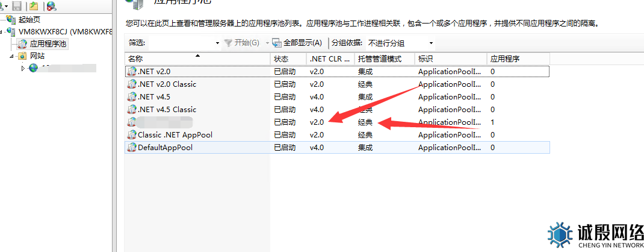Click v4.0 CLR version in .NET v4.5 Classic row

tap(317, 110)
